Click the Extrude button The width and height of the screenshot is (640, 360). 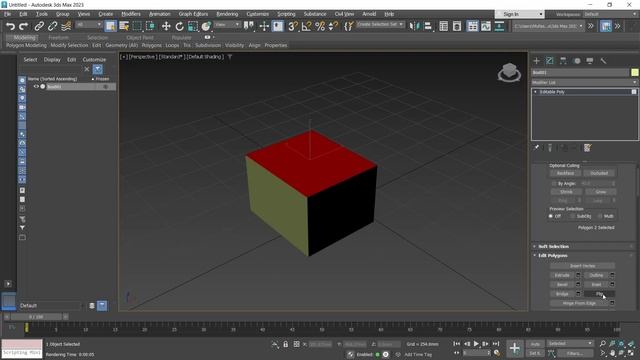point(562,275)
